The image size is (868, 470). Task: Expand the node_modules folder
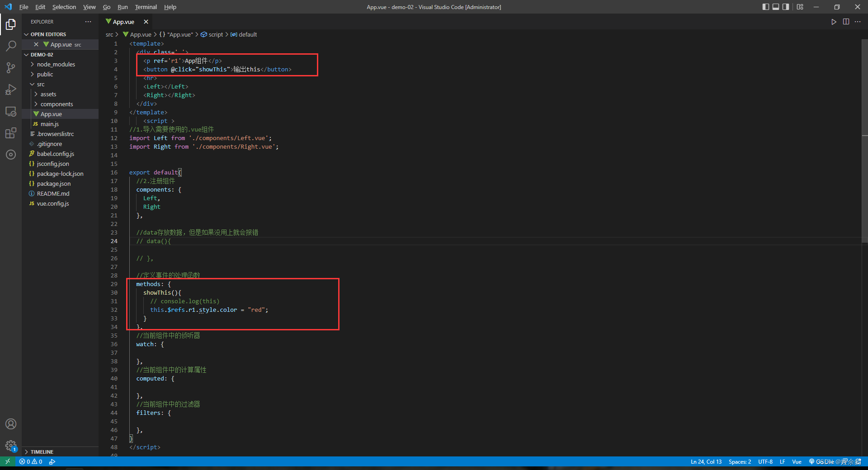point(56,64)
